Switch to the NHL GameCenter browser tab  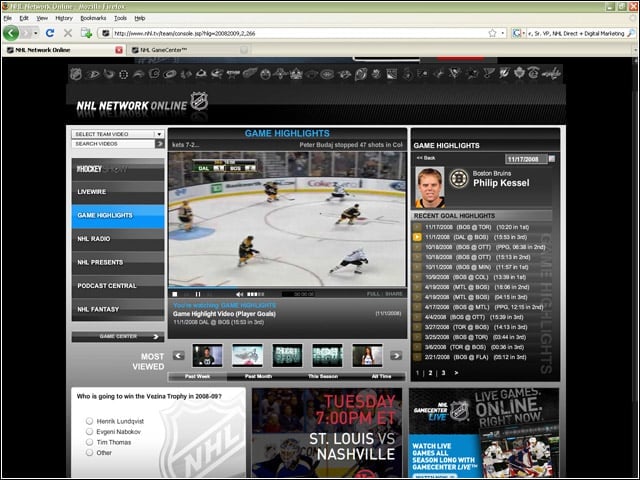(190, 50)
